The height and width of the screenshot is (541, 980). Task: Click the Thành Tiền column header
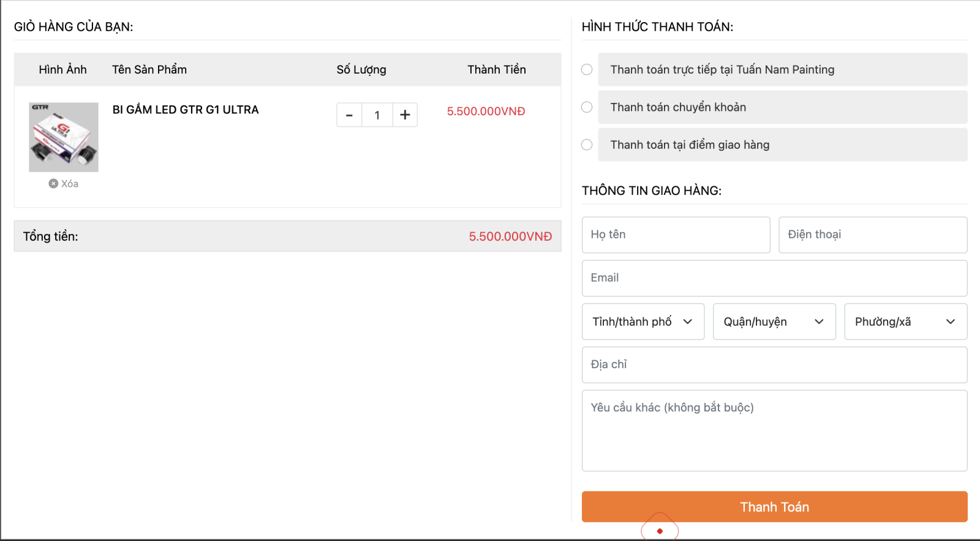click(497, 70)
